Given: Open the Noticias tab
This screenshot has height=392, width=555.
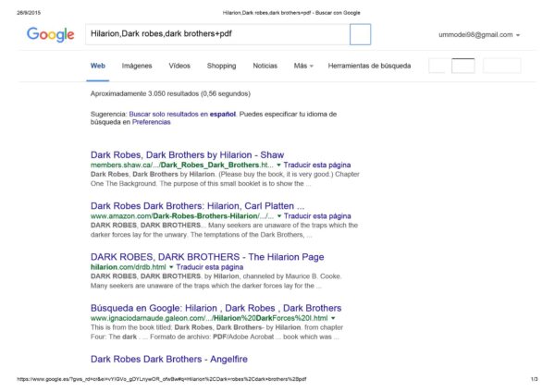Looking at the screenshot, I should 265,66.
